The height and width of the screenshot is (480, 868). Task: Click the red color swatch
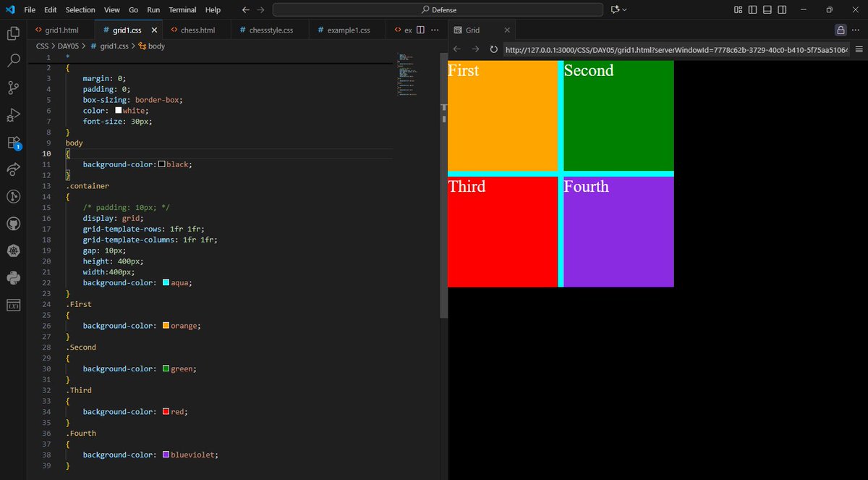pos(166,411)
